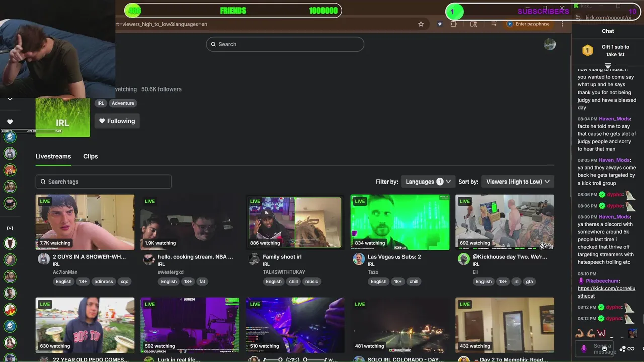
Task: Click the Tazo channel avatar icon
Action: coord(359,259)
